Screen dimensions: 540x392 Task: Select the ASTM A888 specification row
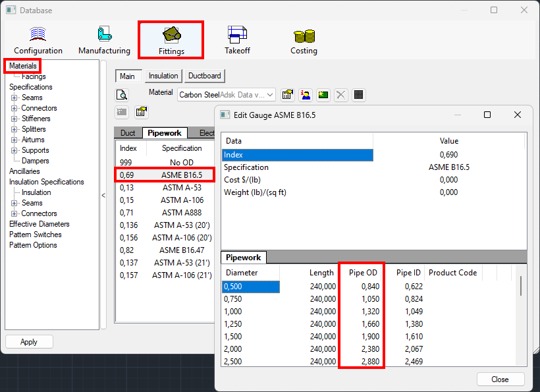pyautogui.click(x=182, y=212)
